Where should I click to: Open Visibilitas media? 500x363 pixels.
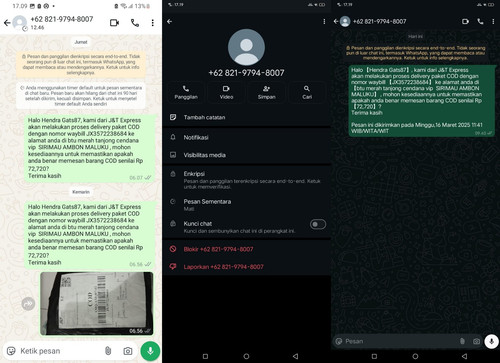(247, 155)
